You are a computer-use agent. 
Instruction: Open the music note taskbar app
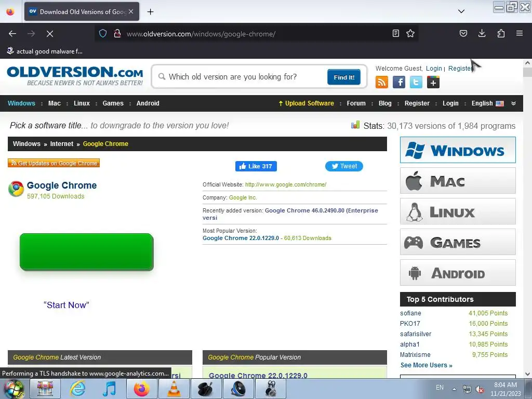point(109,389)
